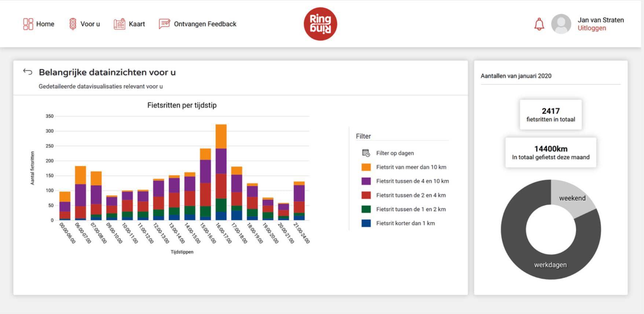Image resolution: width=644 pixels, height=314 pixels.
Task: Click the Ring Ring logo
Action: coord(320,24)
